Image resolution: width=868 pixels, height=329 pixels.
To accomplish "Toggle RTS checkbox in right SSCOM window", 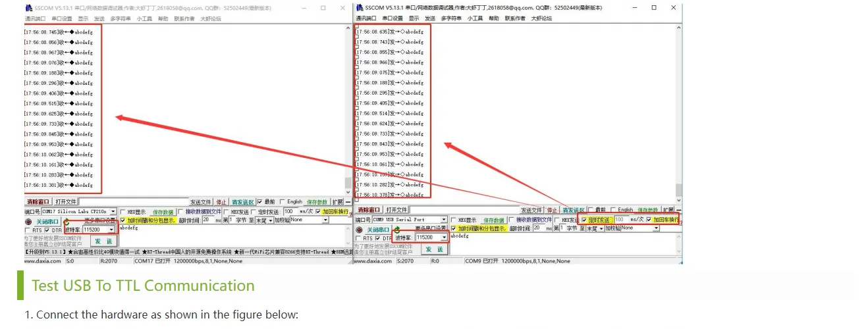I will pyautogui.click(x=358, y=238).
